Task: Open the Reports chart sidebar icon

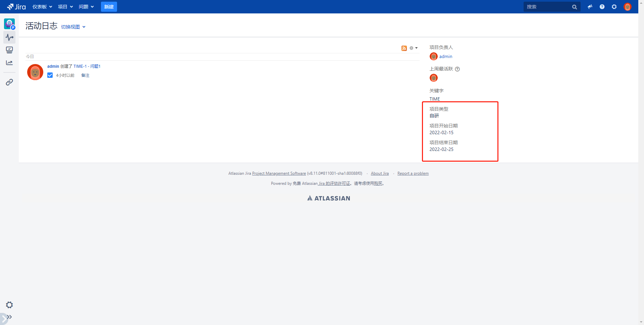Action: (9, 63)
